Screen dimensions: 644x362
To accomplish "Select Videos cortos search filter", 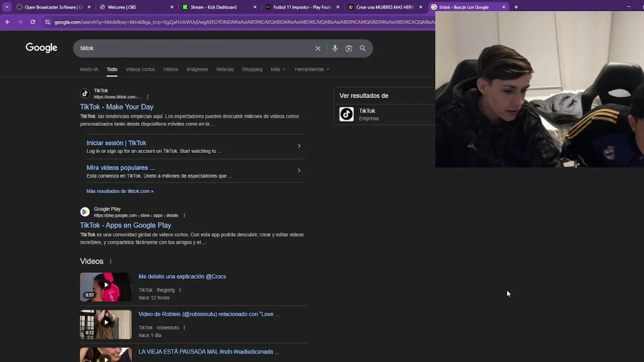I will (x=140, y=69).
